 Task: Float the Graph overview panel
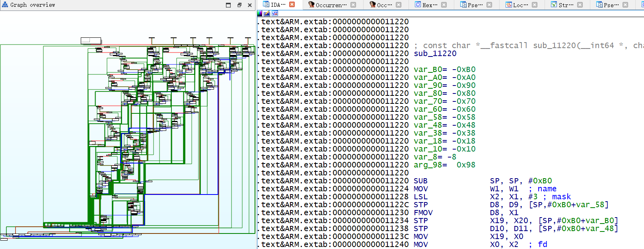point(239,5)
